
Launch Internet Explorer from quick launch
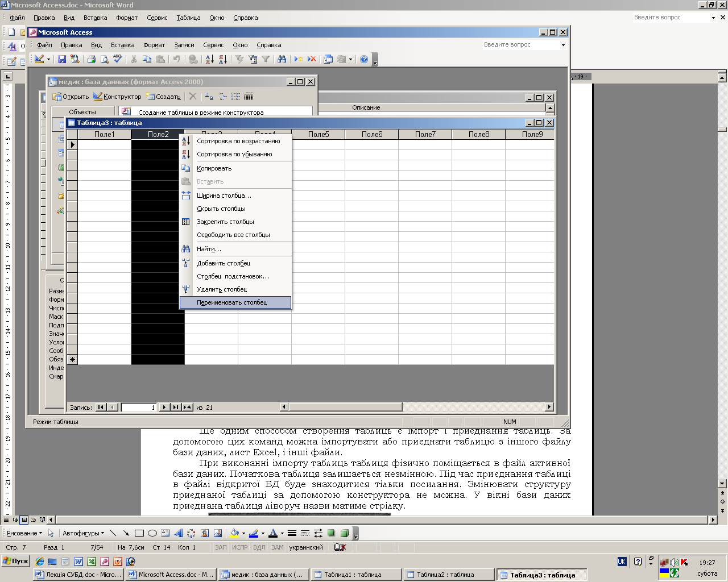(40, 562)
